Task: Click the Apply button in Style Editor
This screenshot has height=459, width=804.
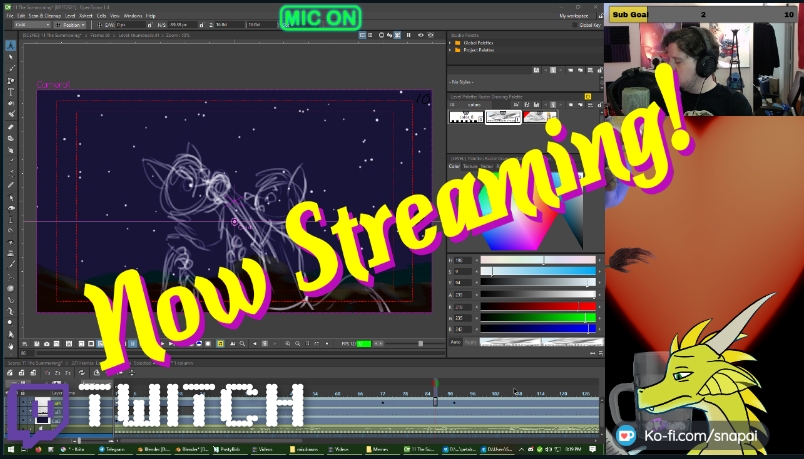Action: click(x=470, y=342)
